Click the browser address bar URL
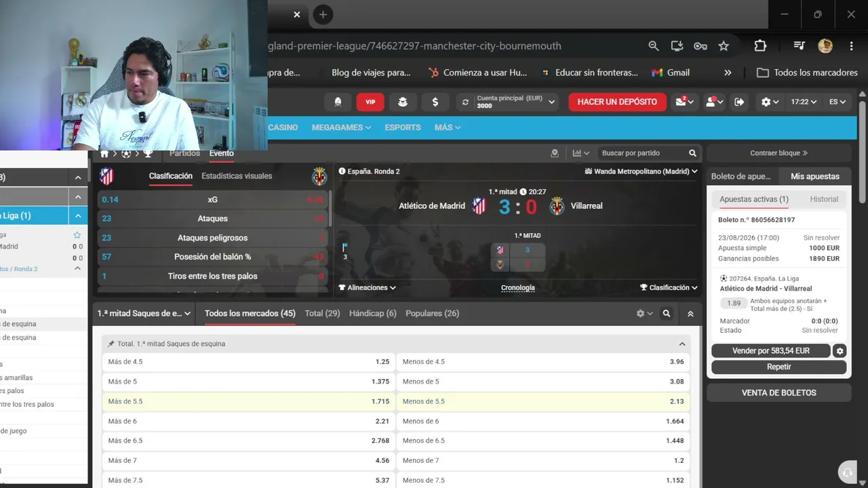The height and width of the screenshot is (488, 868). point(414,46)
